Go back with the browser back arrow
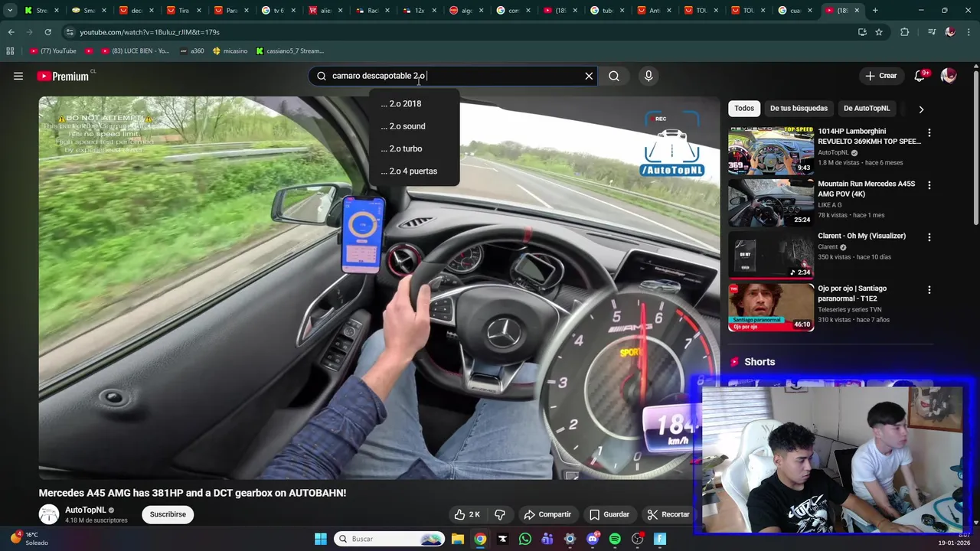Screen dimensions: 980x551 click(11, 32)
